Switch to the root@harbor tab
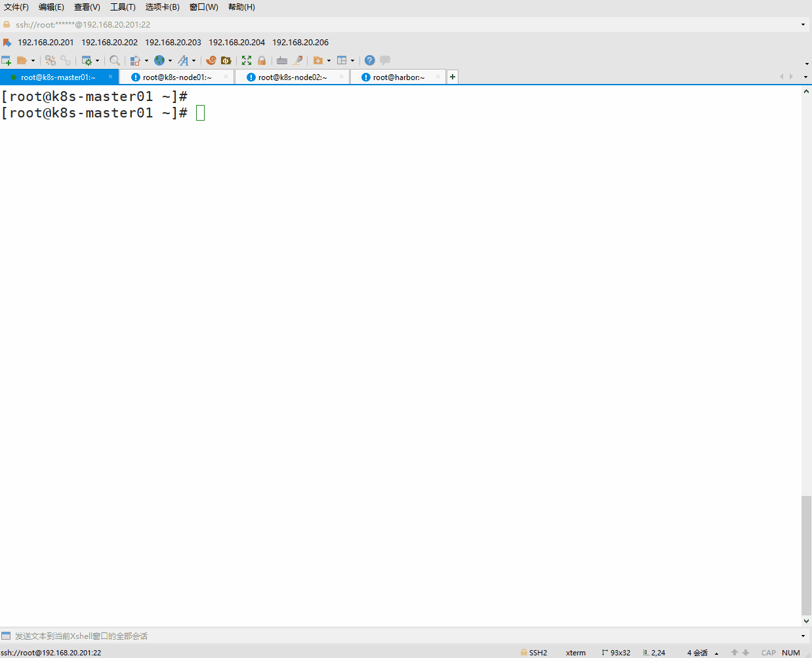The width and height of the screenshot is (812, 658). (398, 77)
